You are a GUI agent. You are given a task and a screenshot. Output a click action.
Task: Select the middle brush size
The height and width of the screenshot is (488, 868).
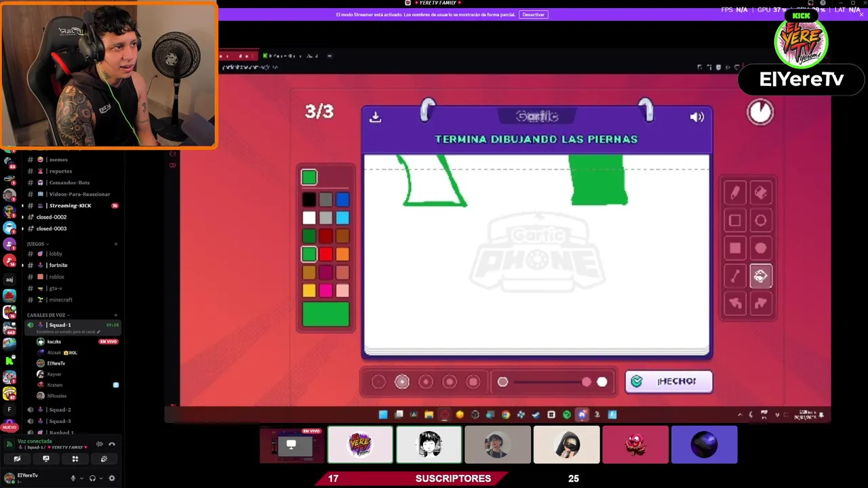426,382
